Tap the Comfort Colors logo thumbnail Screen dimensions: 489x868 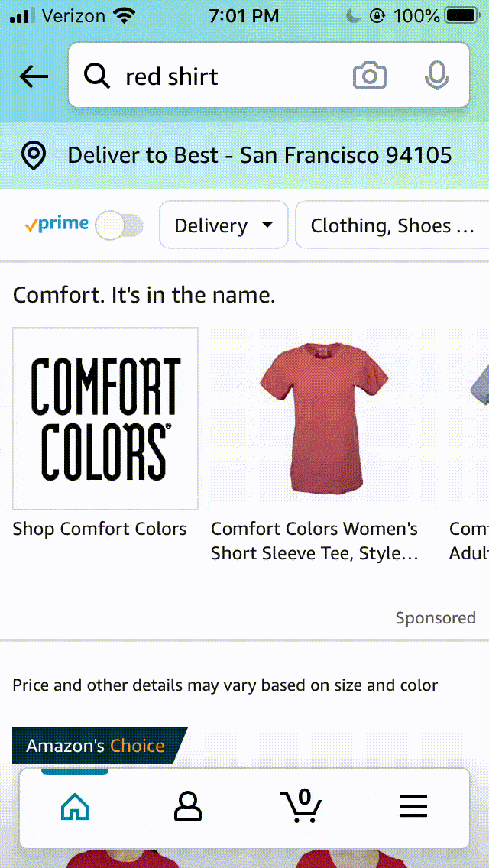click(x=105, y=419)
